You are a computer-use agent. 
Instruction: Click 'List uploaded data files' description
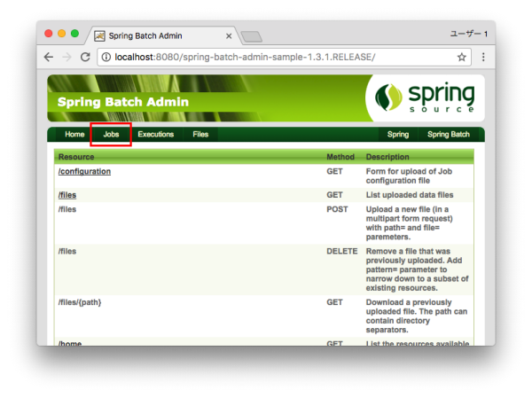[410, 195]
